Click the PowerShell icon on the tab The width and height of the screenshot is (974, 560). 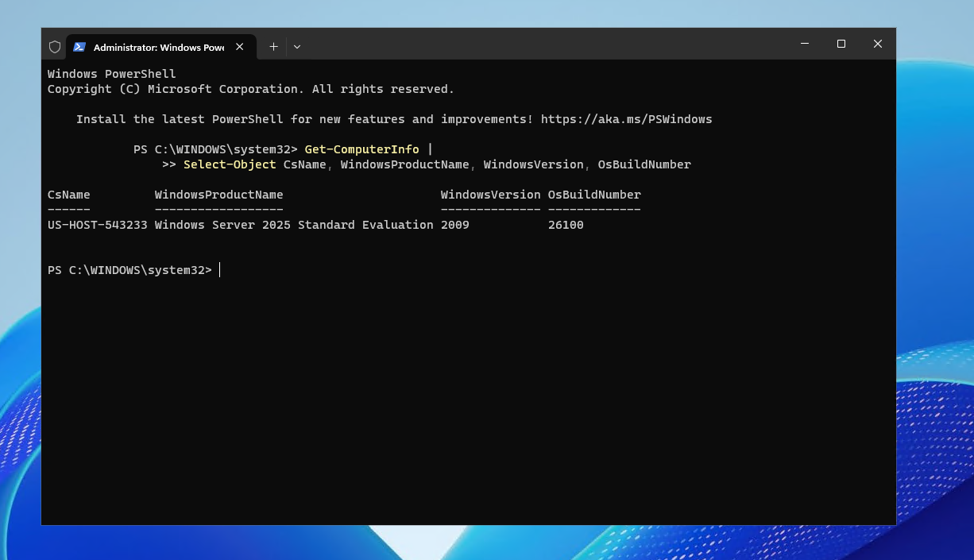click(x=79, y=47)
